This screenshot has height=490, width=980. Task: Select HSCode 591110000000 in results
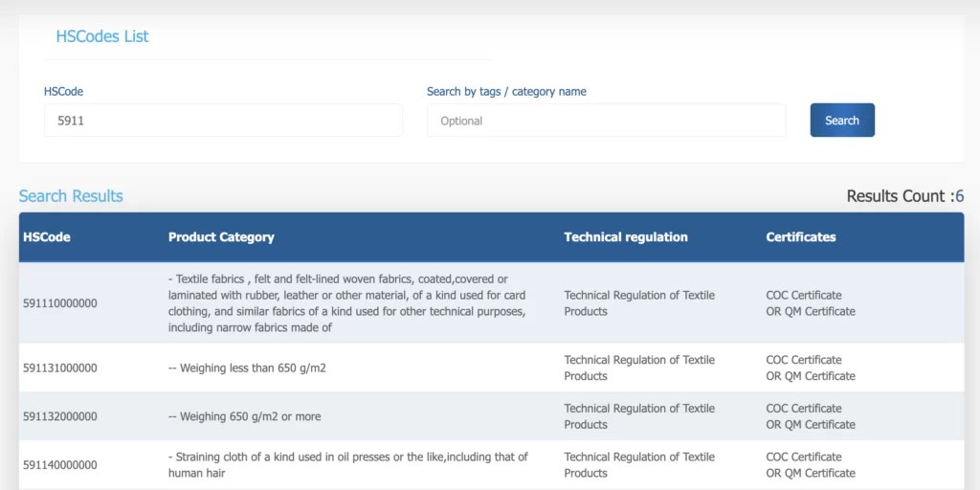pyautogui.click(x=60, y=303)
